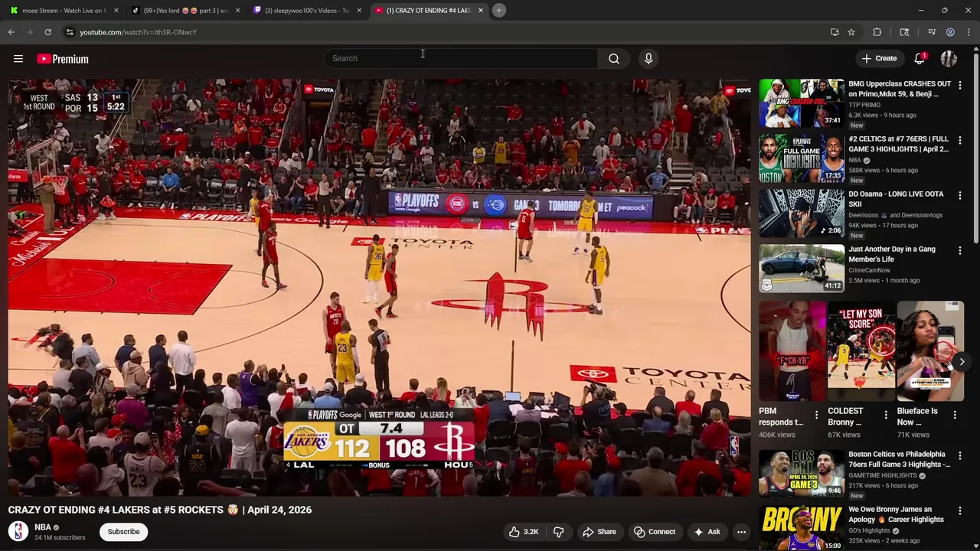Image resolution: width=980 pixels, height=551 pixels.
Task: Switch to moee Stream Kick tab
Action: [63, 11]
